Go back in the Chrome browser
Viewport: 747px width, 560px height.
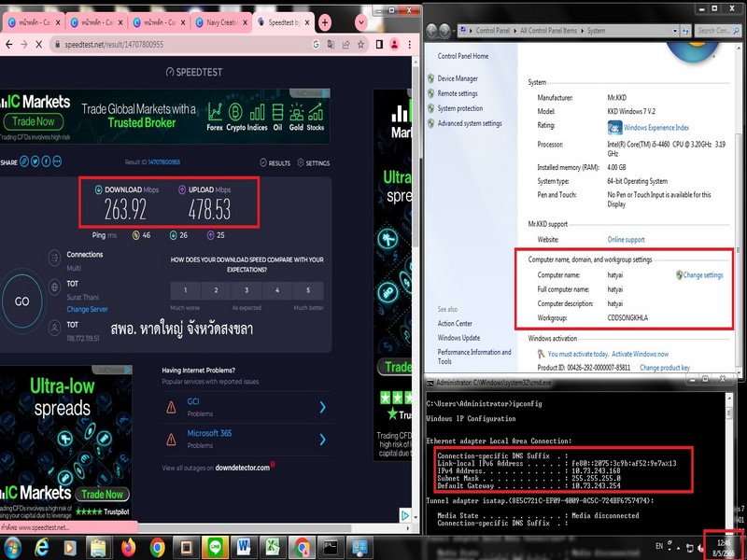pyautogui.click(x=8, y=44)
